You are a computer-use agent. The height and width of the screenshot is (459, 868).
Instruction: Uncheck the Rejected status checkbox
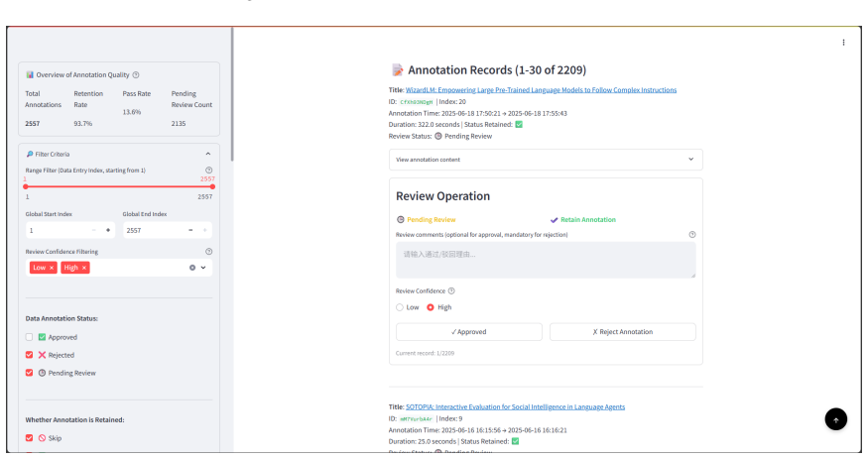coord(30,355)
